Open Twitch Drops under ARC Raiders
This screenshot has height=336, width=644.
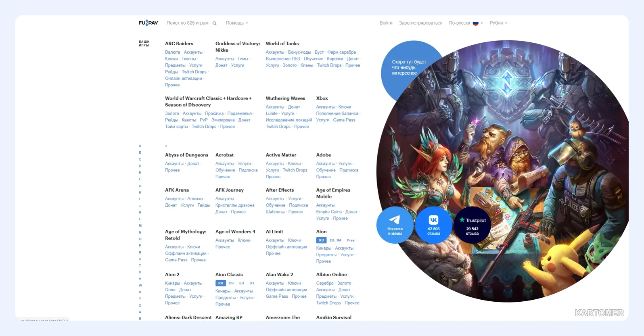194,72
